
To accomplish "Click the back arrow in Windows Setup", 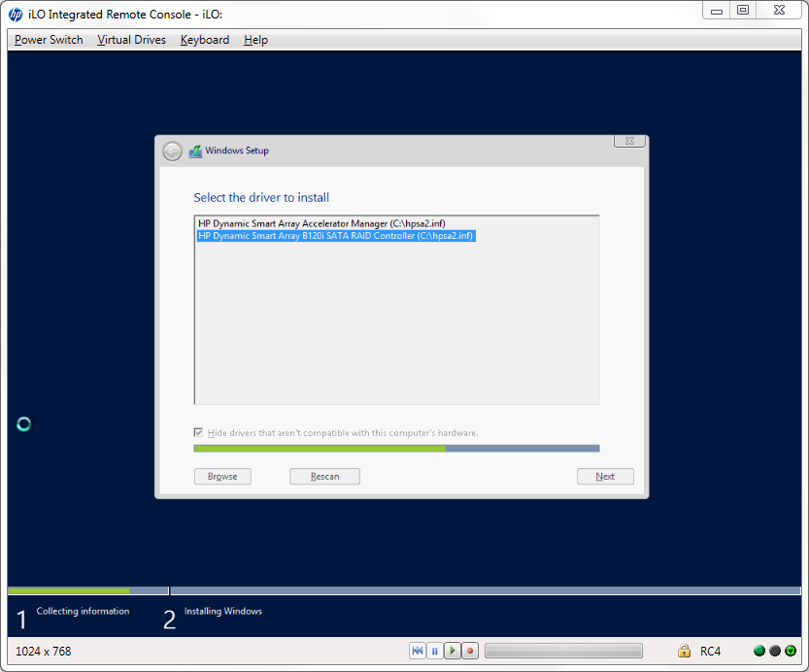I will point(172,151).
